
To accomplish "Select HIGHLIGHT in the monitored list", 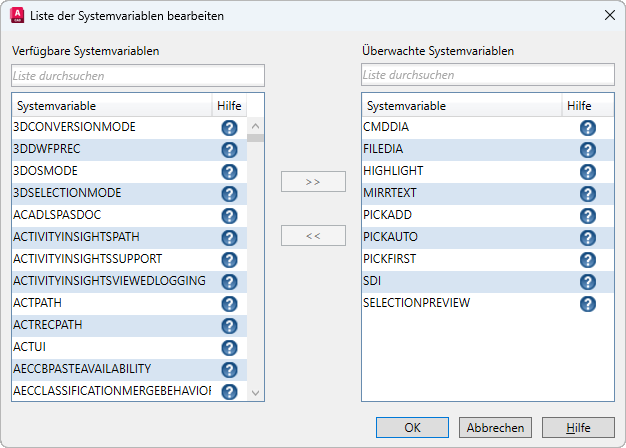I will click(x=393, y=172).
